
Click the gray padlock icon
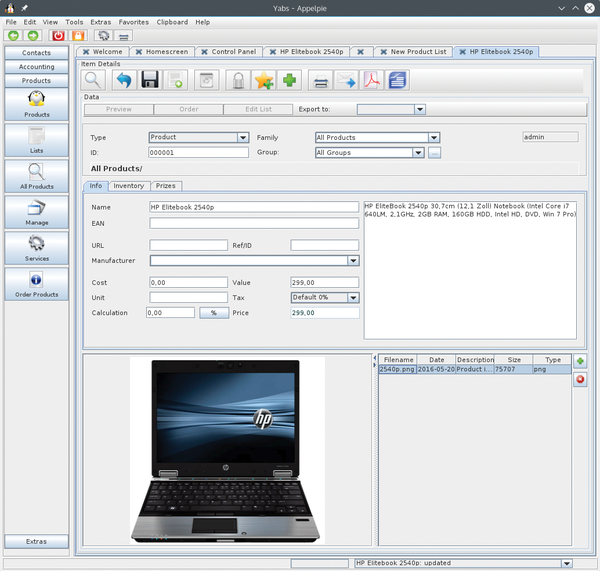(238, 80)
